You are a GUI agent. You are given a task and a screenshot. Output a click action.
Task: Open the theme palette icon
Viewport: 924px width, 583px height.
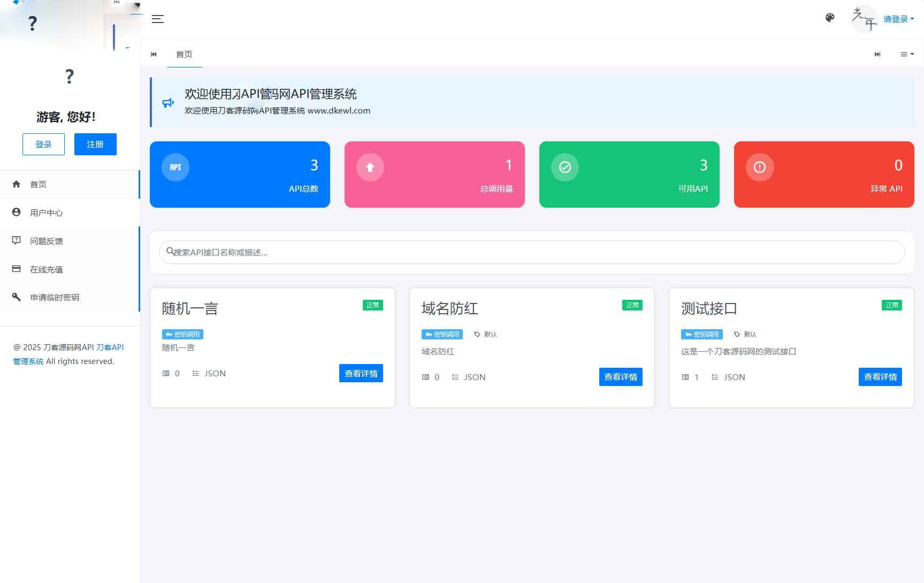pyautogui.click(x=830, y=18)
